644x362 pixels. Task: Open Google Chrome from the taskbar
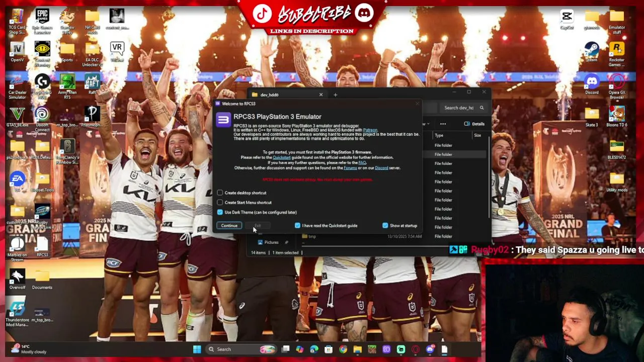pyautogui.click(x=343, y=349)
